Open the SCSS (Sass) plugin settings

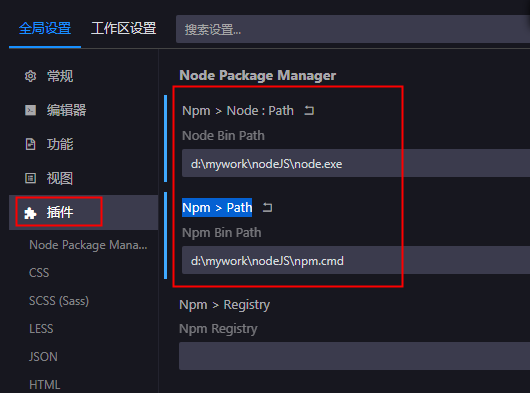coord(59,301)
